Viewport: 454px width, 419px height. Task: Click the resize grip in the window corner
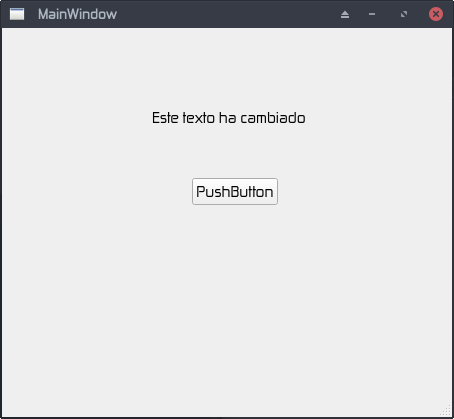[447, 411]
